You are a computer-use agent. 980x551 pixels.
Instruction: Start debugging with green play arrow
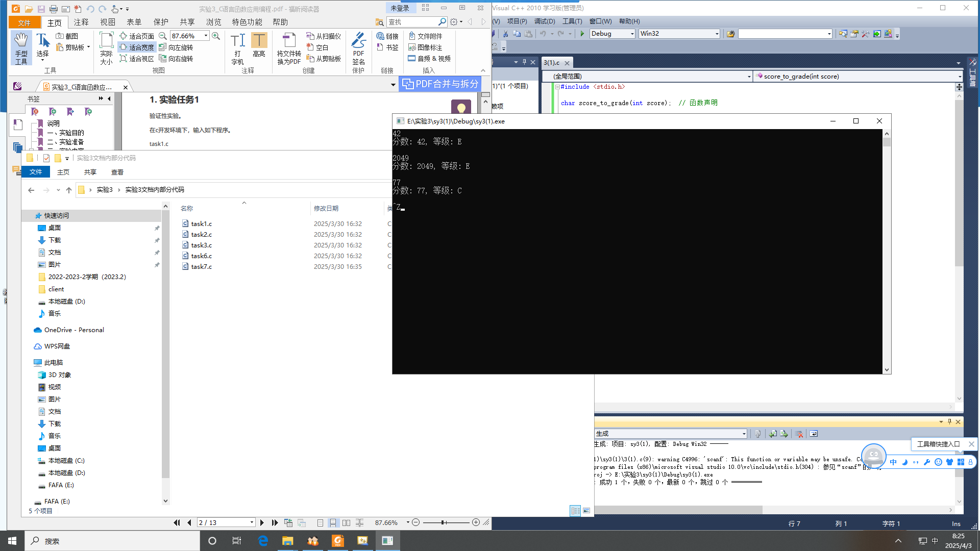point(582,34)
